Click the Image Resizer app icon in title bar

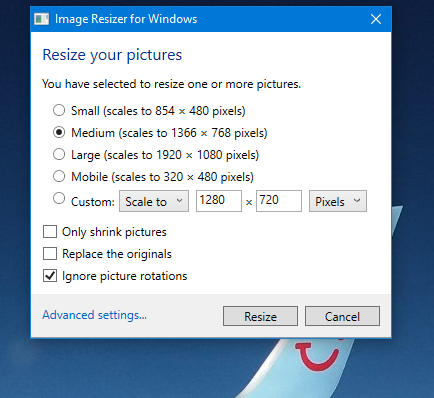pos(42,19)
